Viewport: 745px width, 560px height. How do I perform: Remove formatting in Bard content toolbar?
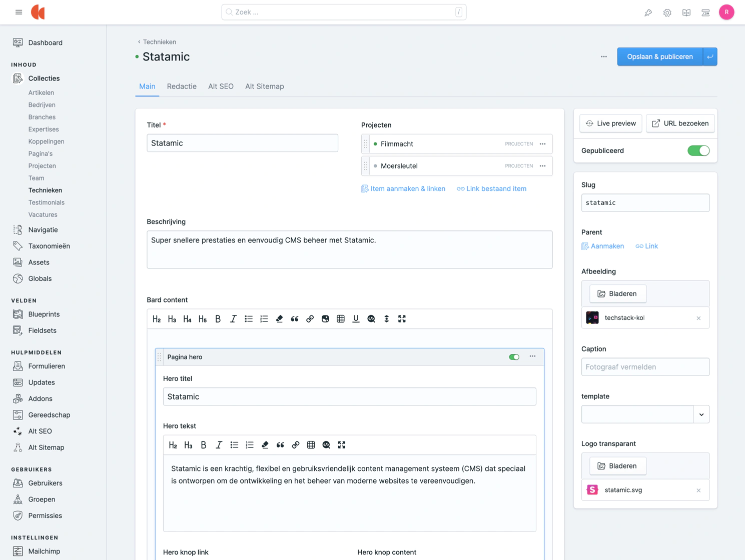[x=279, y=319]
